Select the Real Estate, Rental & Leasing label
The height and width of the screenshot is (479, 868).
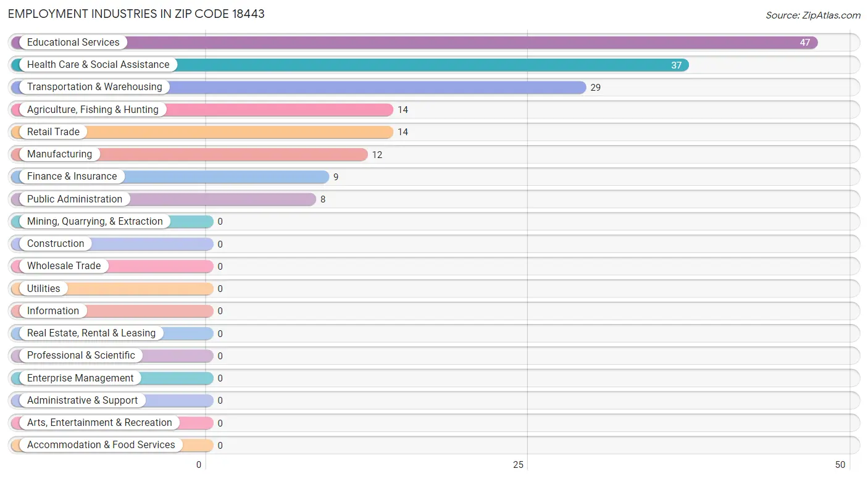click(91, 333)
